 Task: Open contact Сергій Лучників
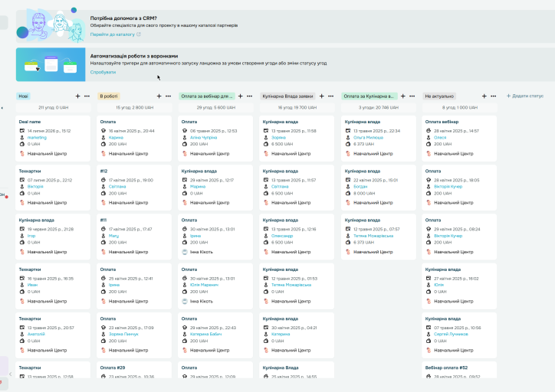pyautogui.click(x=451, y=334)
